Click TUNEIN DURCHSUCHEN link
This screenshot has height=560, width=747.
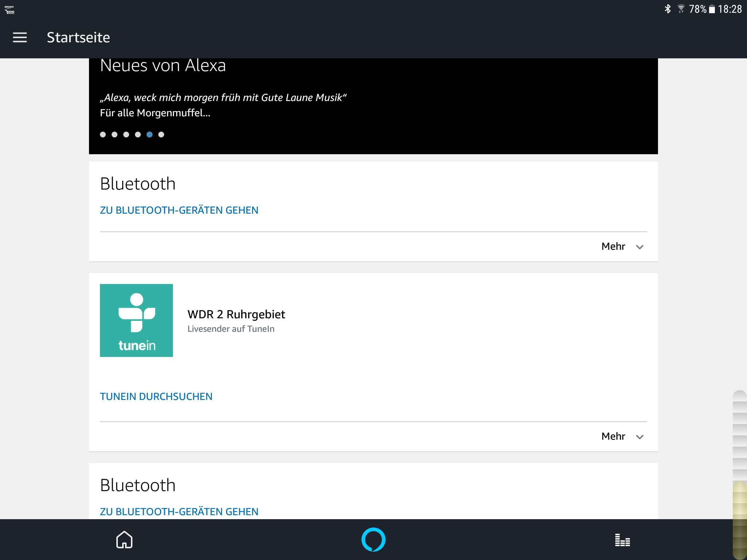point(156,397)
